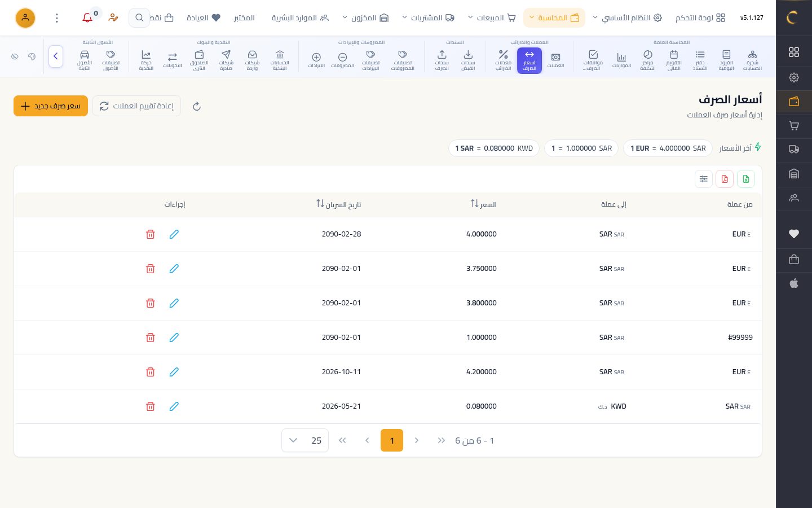The height and width of the screenshot is (508, 812).
Task: Toggle ribbon visibility eye-slash icon
Action: click(15, 56)
